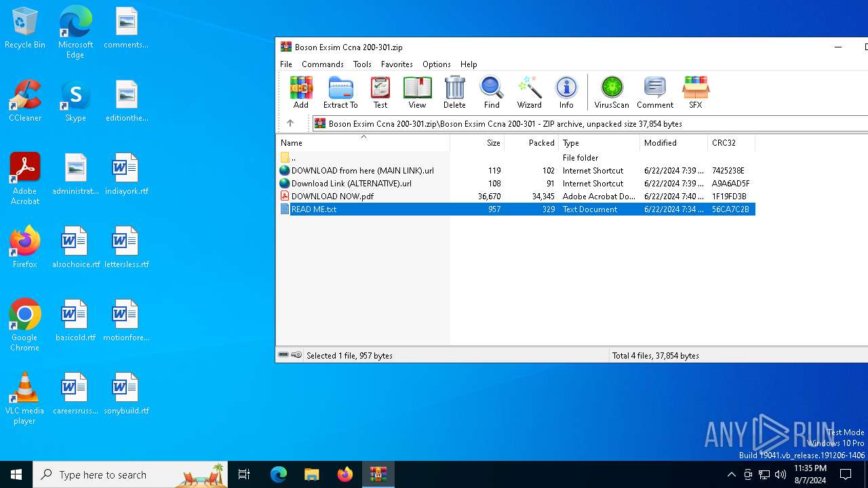Select careersruss desktop document
This screenshot has width=868, height=488.
75,394
